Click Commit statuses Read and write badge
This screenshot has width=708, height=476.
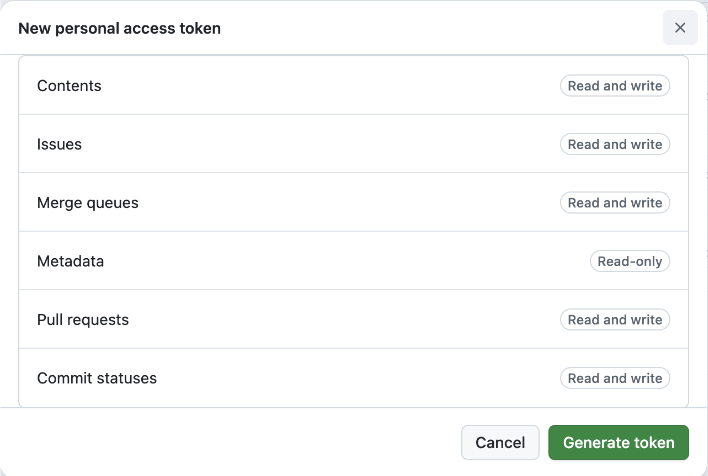(614, 378)
